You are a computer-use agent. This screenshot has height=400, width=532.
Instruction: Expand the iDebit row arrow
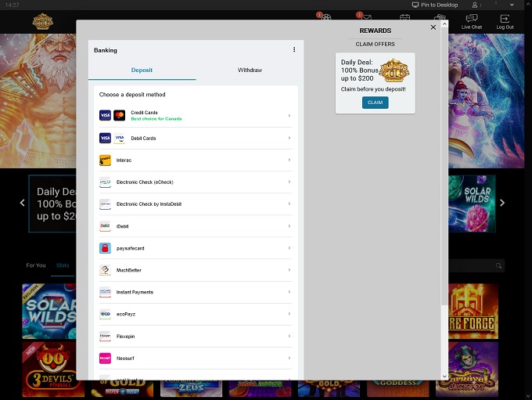(x=289, y=226)
